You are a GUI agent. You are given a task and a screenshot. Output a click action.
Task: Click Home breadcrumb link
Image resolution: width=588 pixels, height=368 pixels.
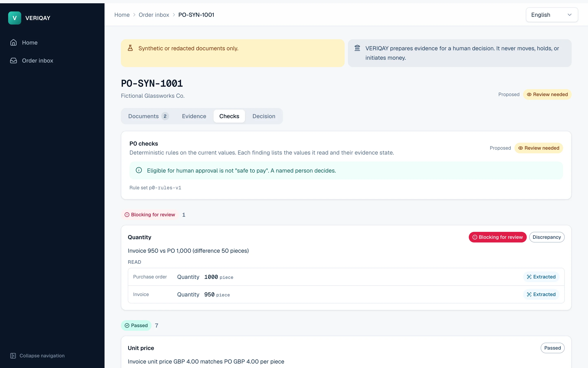tap(122, 15)
